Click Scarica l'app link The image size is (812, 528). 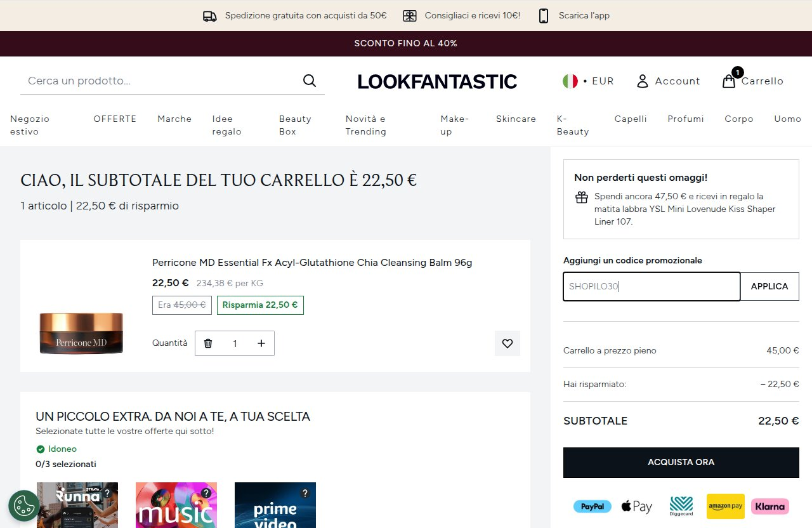click(584, 16)
